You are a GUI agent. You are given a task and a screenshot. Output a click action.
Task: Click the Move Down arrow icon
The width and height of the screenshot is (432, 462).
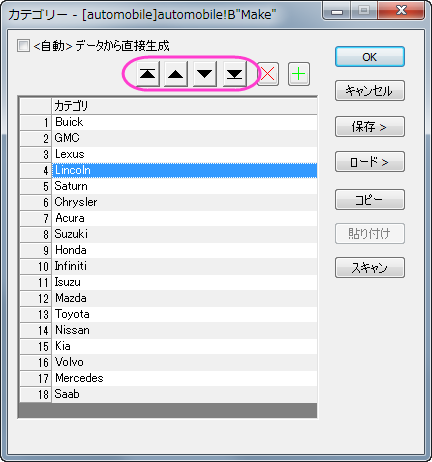click(204, 74)
